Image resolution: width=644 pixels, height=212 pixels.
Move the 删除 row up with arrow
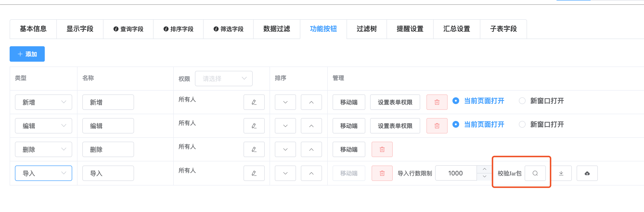(x=311, y=149)
